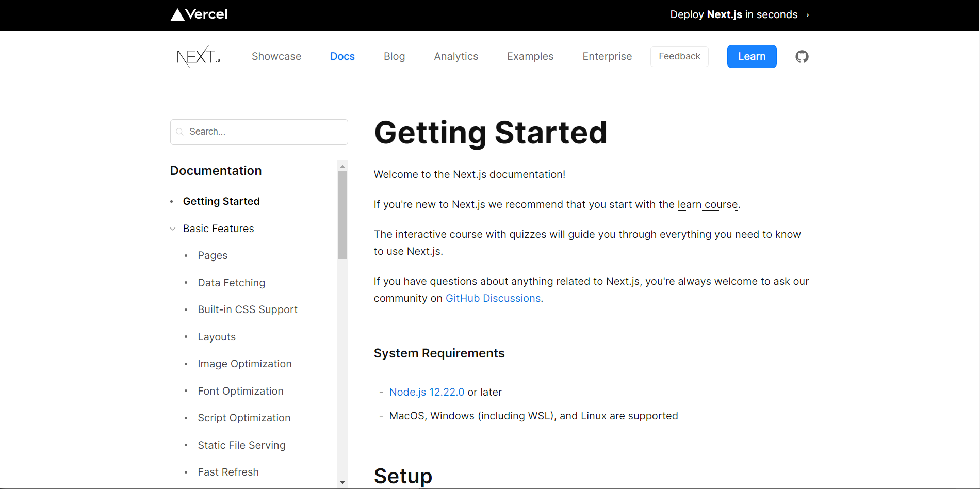Open the Showcase nav item
Viewport: 980px width, 489px height.
(276, 56)
